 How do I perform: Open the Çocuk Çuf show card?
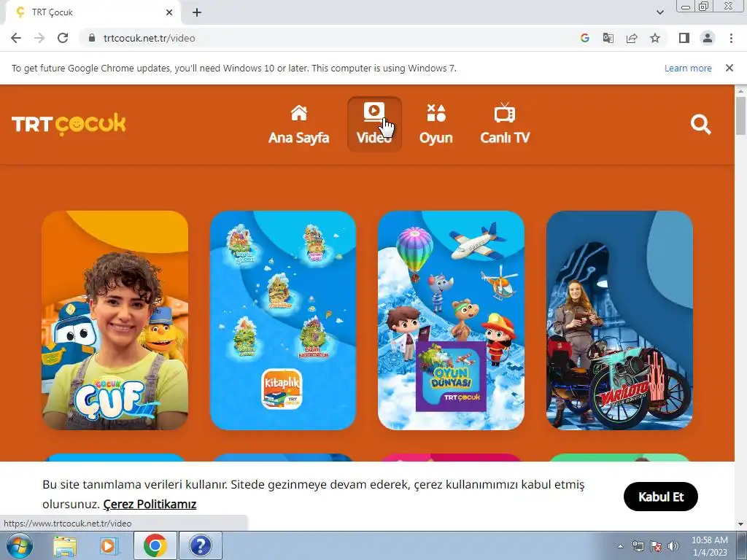115,321
